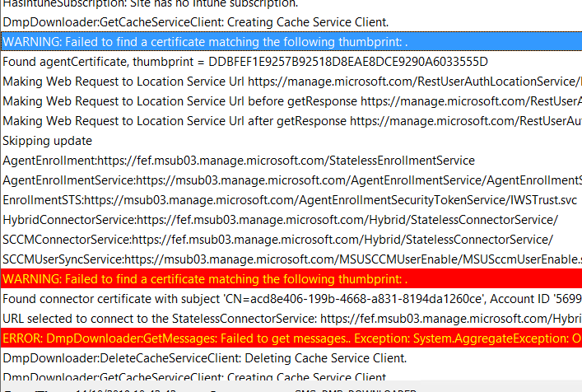Select the 'Found connector certificate with subject' line
The height and width of the screenshot is (392, 582).
tap(291, 299)
